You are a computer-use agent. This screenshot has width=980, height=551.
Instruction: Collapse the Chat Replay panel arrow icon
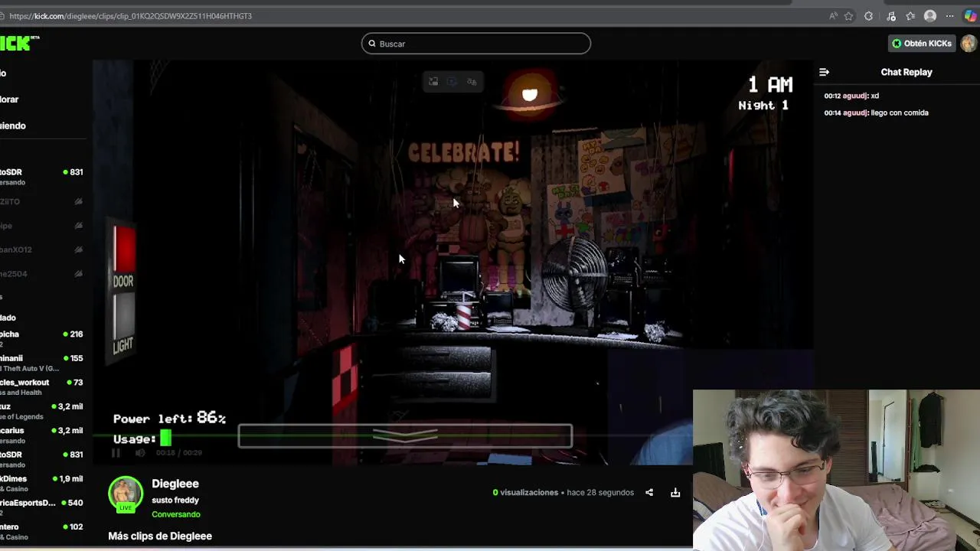[824, 72]
